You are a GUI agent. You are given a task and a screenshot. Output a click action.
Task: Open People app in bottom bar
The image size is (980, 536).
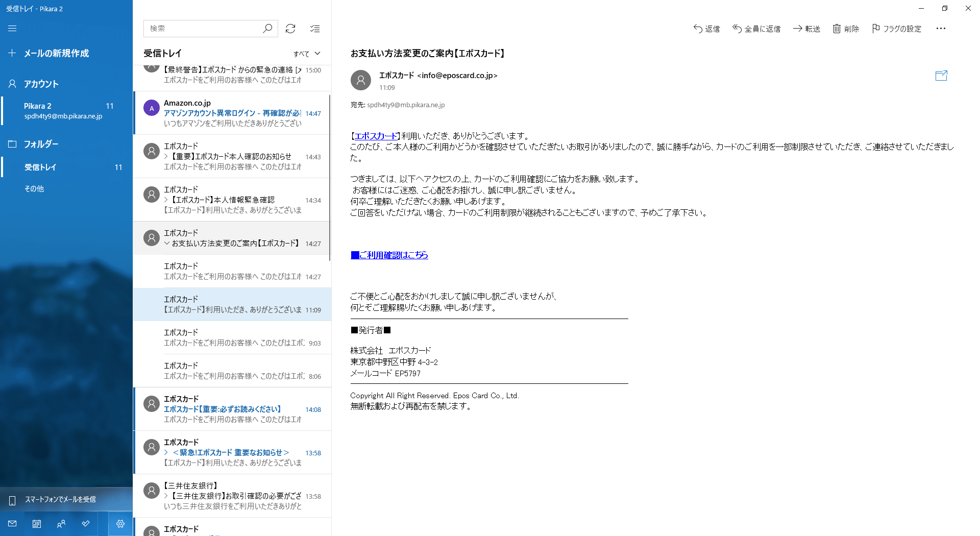click(61, 524)
